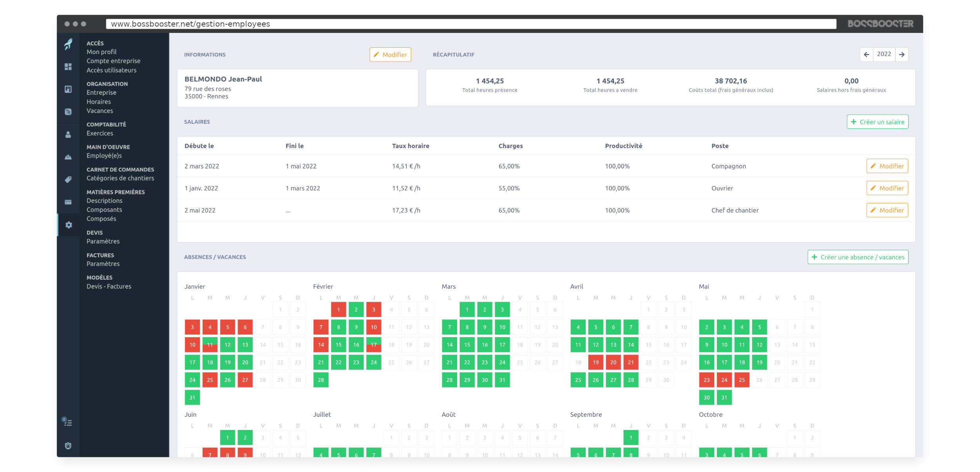The height and width of the screenshot is (472, 980).
Task: Open the planning list icon in sidebar
Action: pyautogui.click(x=68, y=112)
